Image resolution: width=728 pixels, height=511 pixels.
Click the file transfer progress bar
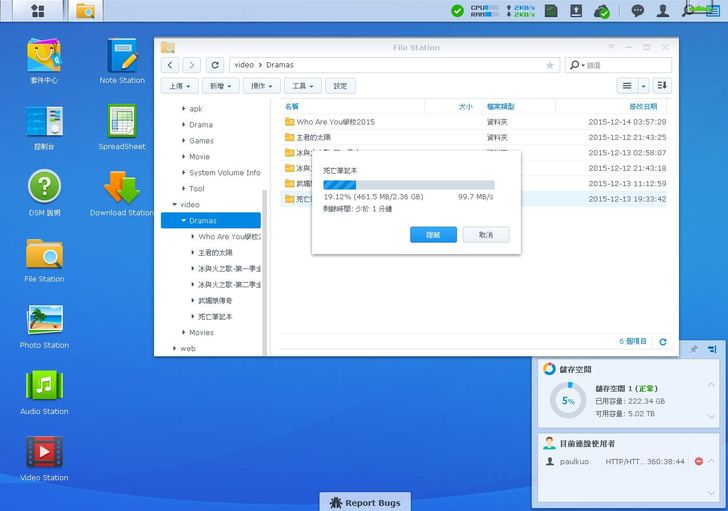point(408,185)
